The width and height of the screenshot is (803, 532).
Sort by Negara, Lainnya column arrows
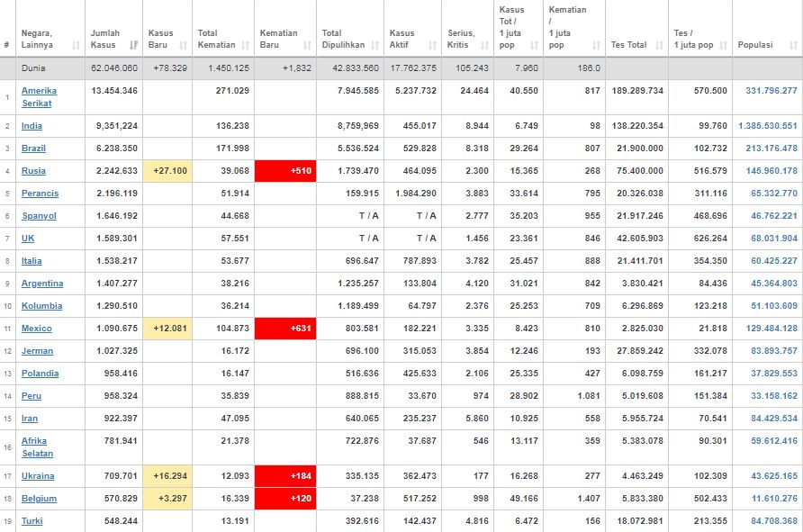(x=77, y=45)
